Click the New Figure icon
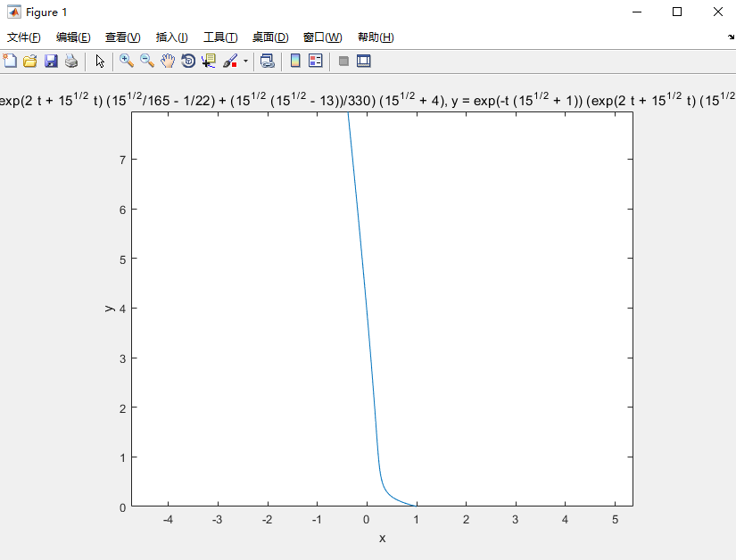The image size is (736, 560). (10, 61)
